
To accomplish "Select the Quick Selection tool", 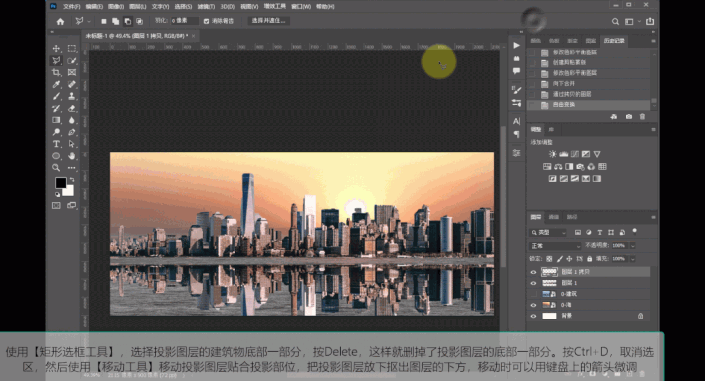I will [x=71, y=60].
